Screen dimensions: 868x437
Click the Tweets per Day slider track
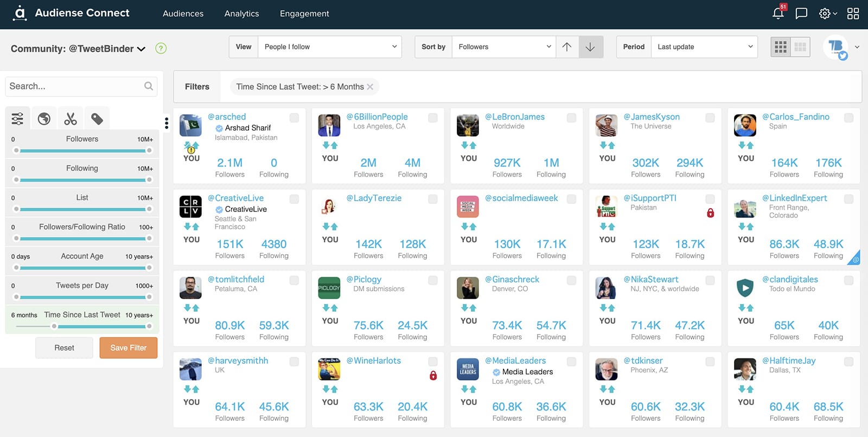(x=82, y=297)
